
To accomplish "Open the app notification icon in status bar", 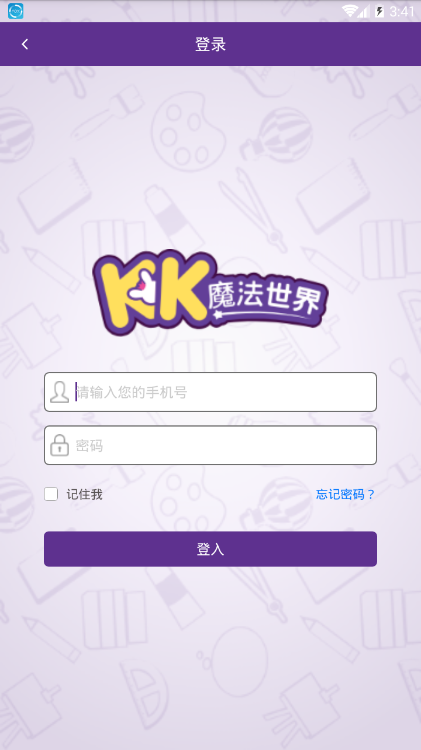I will click(x=15, y=11).
